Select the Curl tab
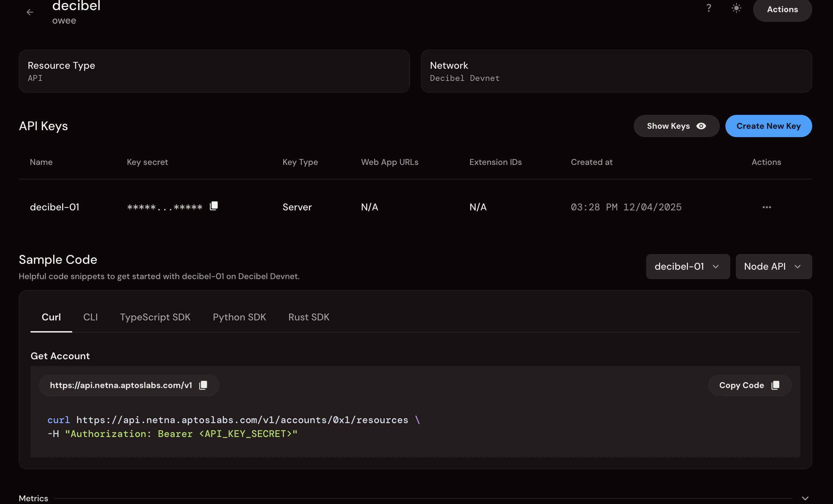This screenshot has height=504, width=833. (51, 317)
